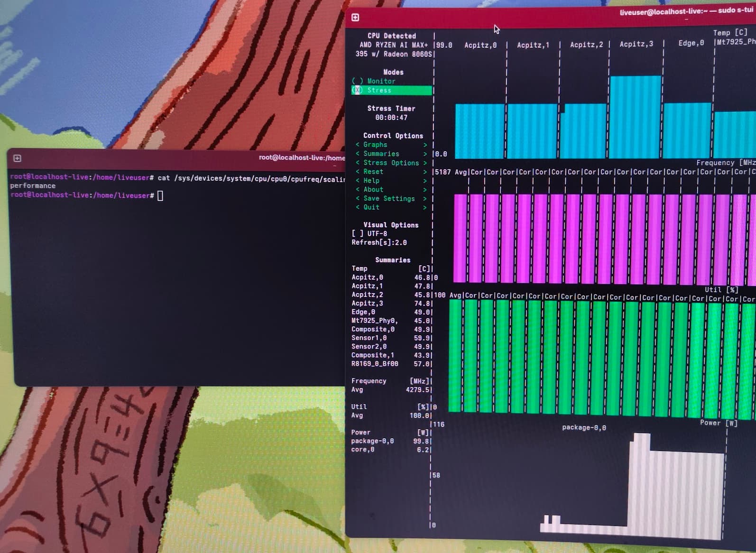
Task: Click the Stress Timer value 00:00:47
Action: [391, 118]
